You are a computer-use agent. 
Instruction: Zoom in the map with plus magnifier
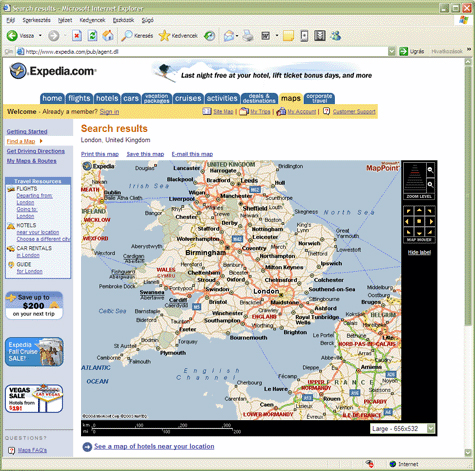[x=431, y=184]
